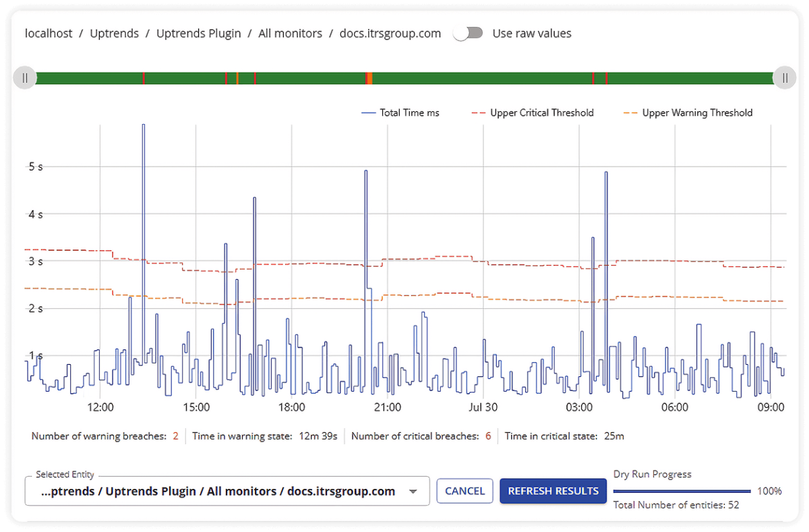This screenshot has height=532, width=809.
Task: Click the orange warning marker on the status timeline
Action: pyautogui.click(x=369, y=78)
